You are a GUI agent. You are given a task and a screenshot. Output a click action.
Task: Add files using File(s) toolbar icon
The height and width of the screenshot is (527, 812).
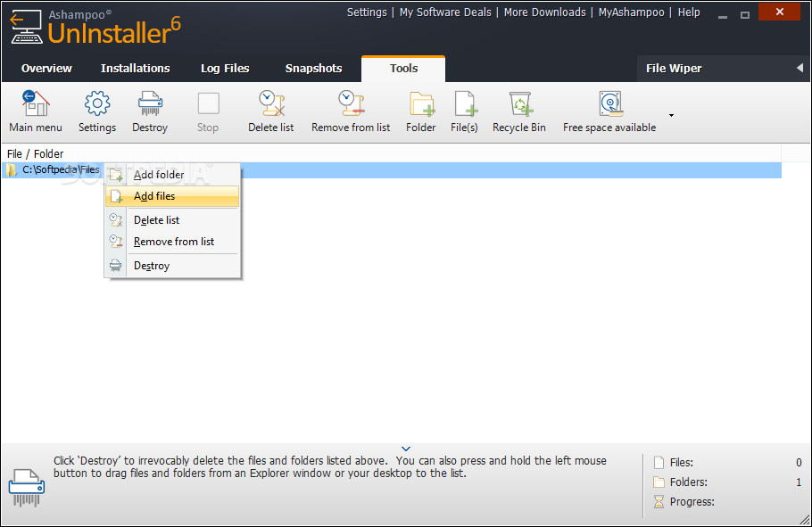[465, 103]
